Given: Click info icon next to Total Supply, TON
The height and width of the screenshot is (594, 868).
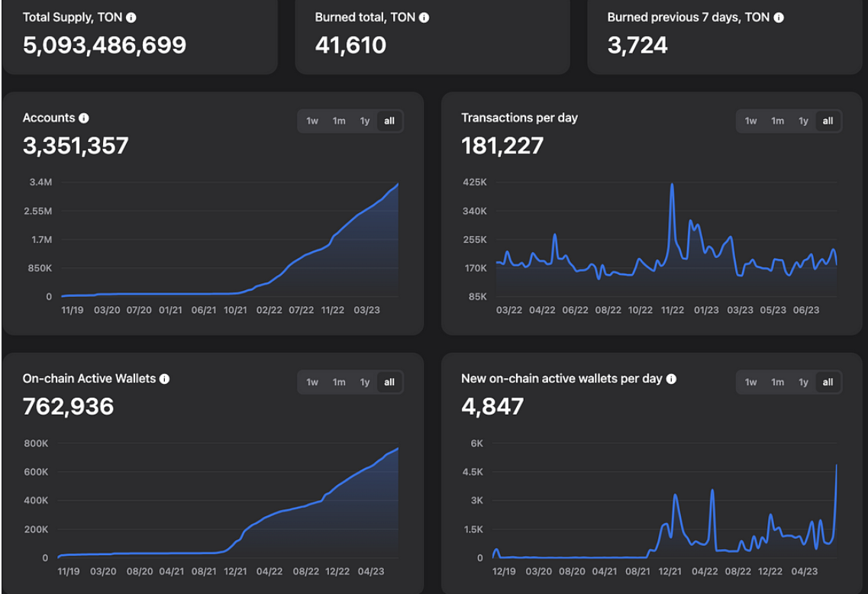Looking at the screenshot, I should tap(131, 18).
